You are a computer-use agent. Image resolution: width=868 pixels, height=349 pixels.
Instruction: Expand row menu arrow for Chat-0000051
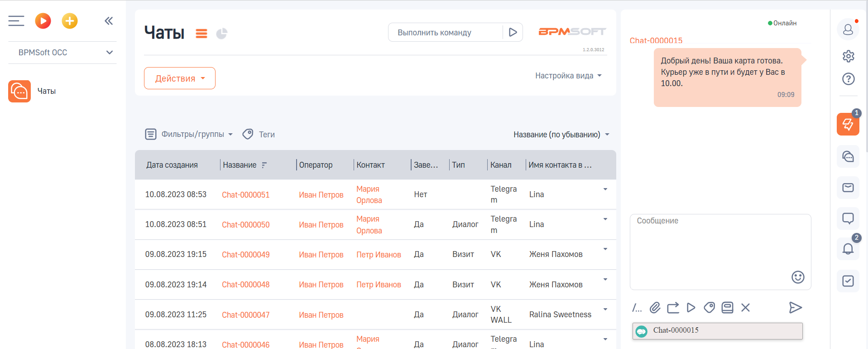[x=605, y=189]
